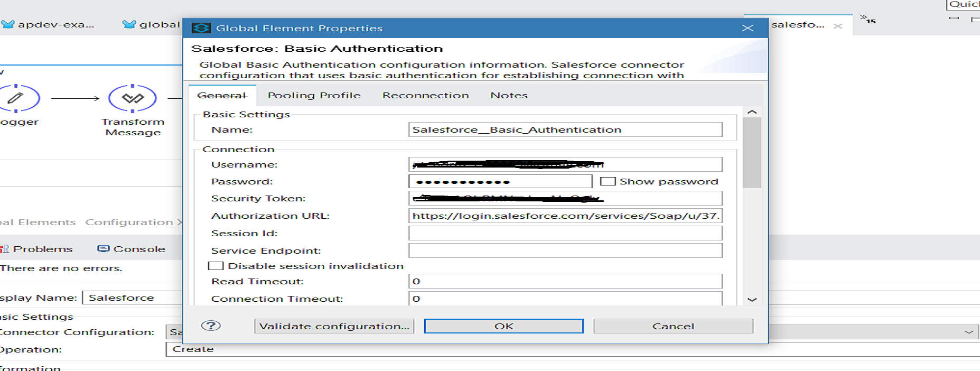This screenshot has width=980, height=371.
Task: Click the Mule icon on apdev-exa tab
Action: 7,24
